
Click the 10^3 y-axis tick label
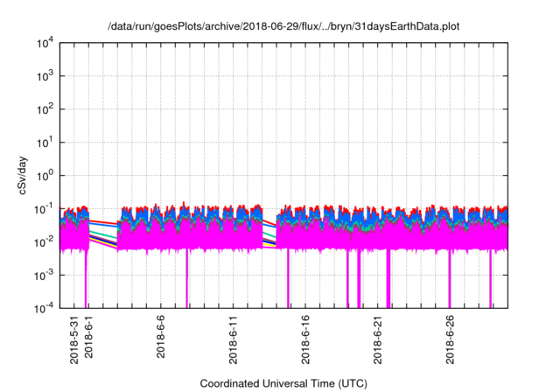point(45,76)
